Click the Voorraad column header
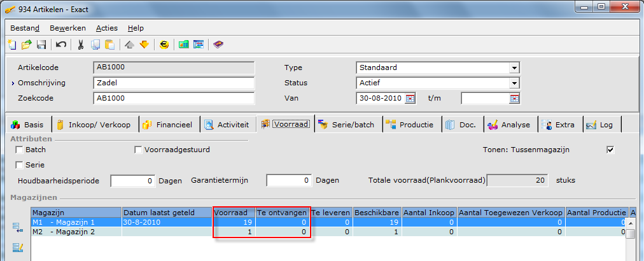The image size is (644, 261). tap(234, 212)
